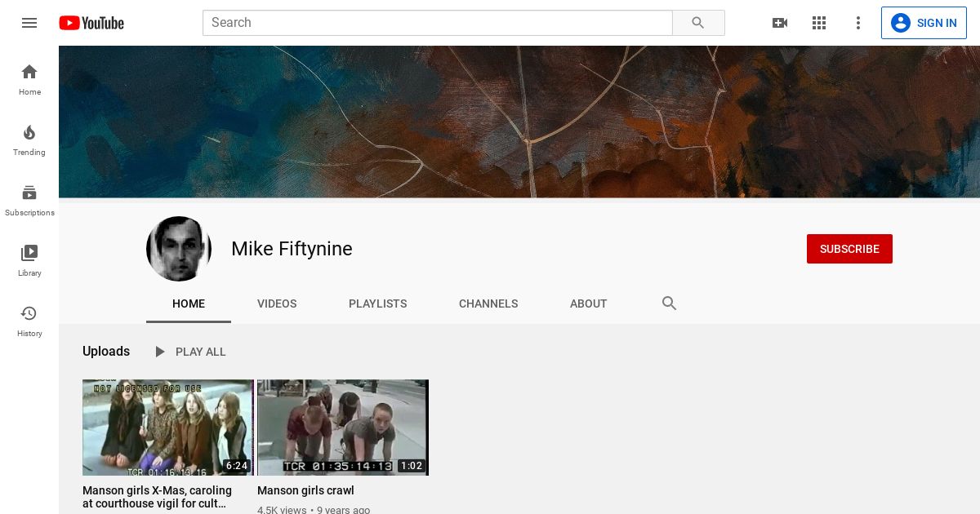Open Subscriptions in sidebar
980x514 pixels.
point(29,201)
